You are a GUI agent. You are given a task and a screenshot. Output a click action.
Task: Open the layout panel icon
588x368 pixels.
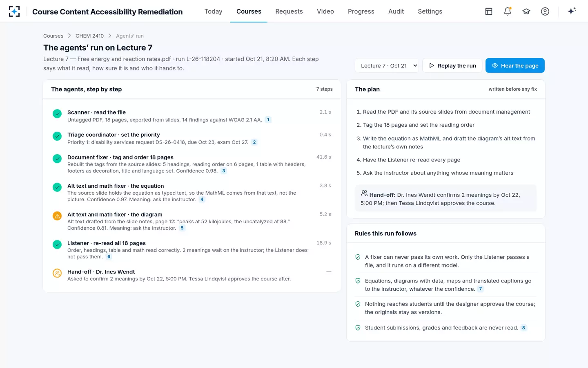(x=489, y=11)
